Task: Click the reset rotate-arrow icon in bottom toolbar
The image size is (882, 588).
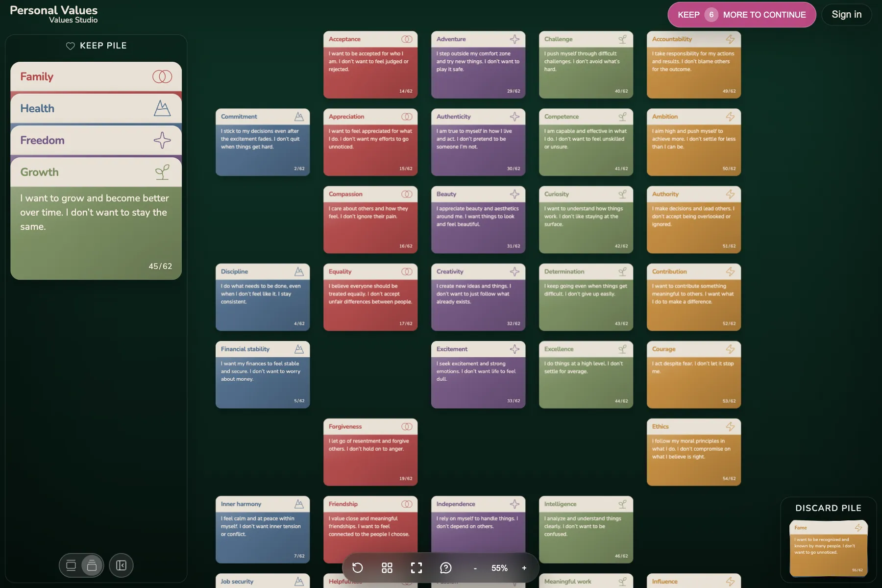Action: point(358,568)
